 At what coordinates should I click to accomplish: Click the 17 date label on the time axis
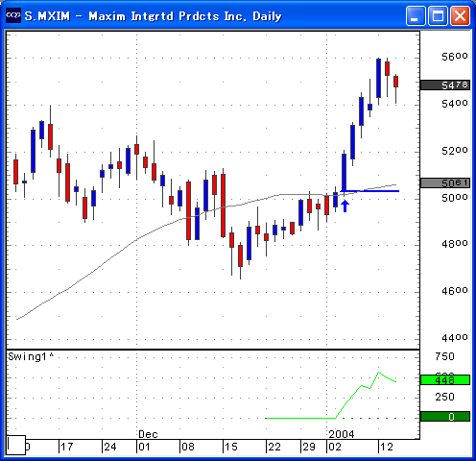67,447
